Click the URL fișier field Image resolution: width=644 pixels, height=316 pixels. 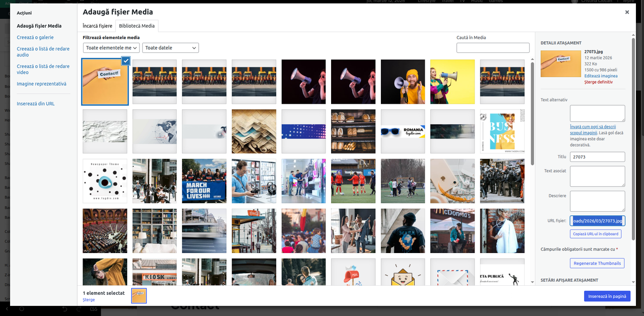pos(597,221)
